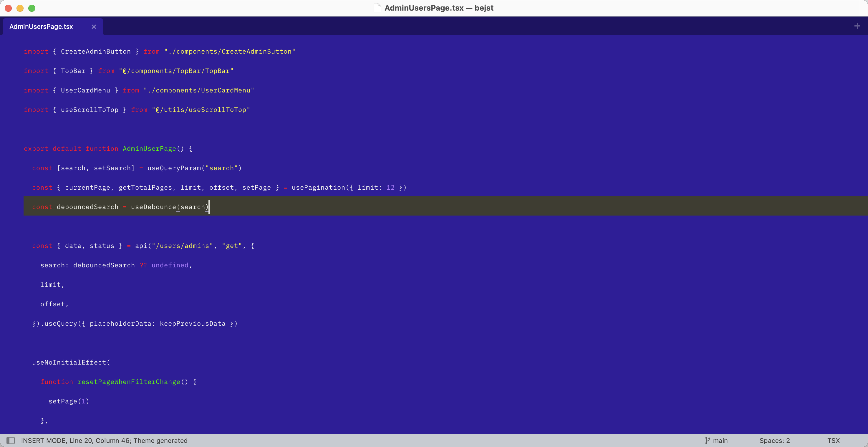Click the useQueryParam call

(174, 168)
